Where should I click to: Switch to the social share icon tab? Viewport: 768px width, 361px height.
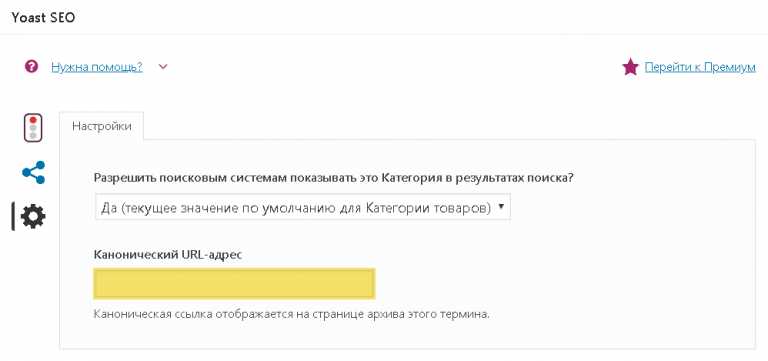(x=33, y=172)
